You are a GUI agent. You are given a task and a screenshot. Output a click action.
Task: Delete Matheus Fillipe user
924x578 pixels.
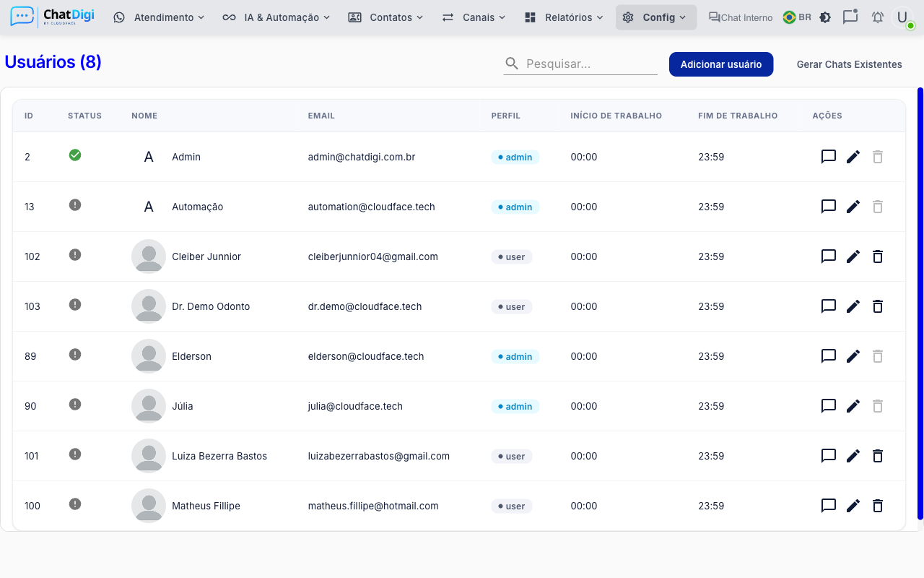pos(878,506)
